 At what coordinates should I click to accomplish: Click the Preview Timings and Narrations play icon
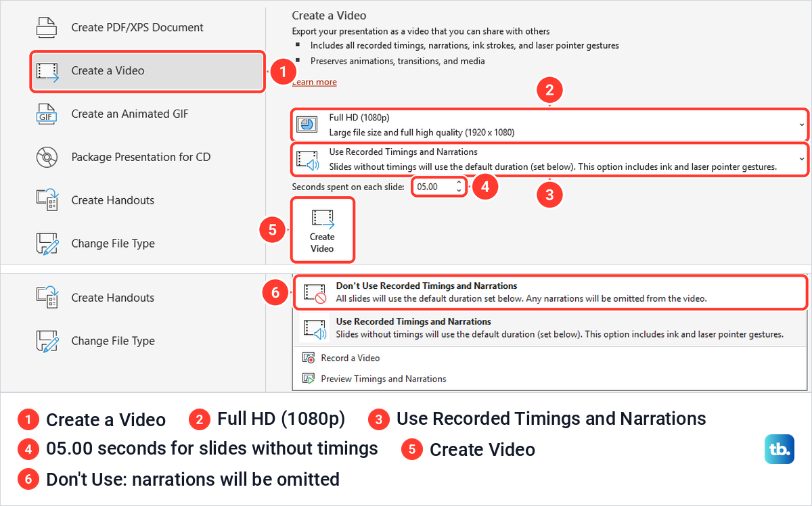click(x=309, y=379)
